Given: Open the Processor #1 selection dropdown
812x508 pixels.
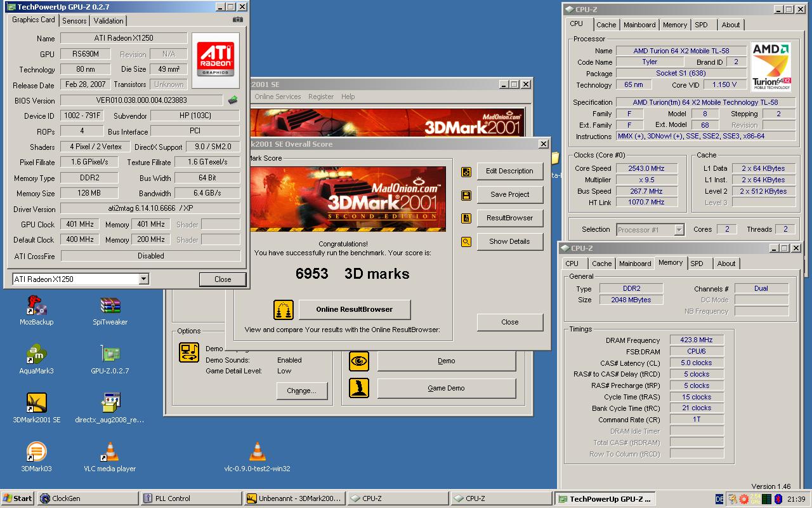Looking at the screenshot, I should [x=679, y=230].
